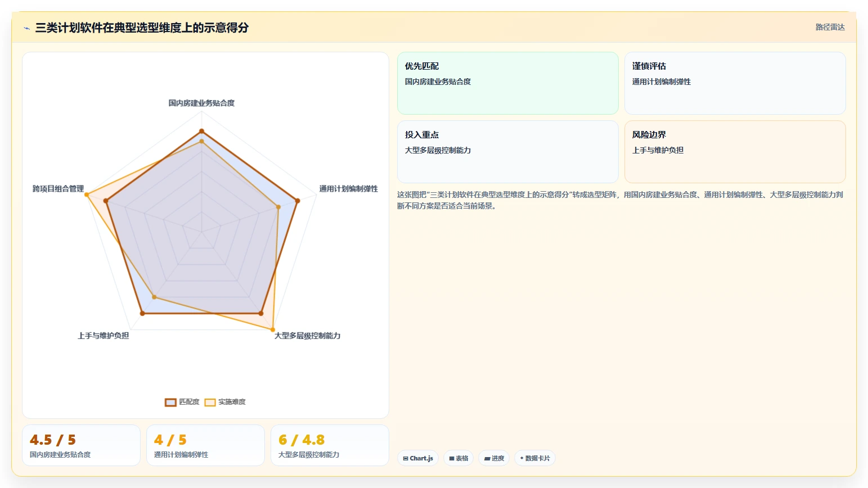Click the 匹配度 point on the top axis
This screenshot has width=868, height=488.
201,132
